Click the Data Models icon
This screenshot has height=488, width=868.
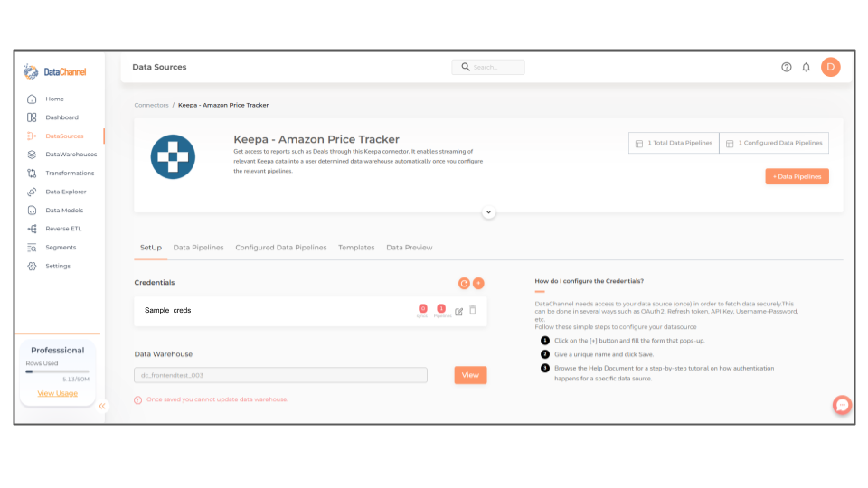(x=32, y=211)
